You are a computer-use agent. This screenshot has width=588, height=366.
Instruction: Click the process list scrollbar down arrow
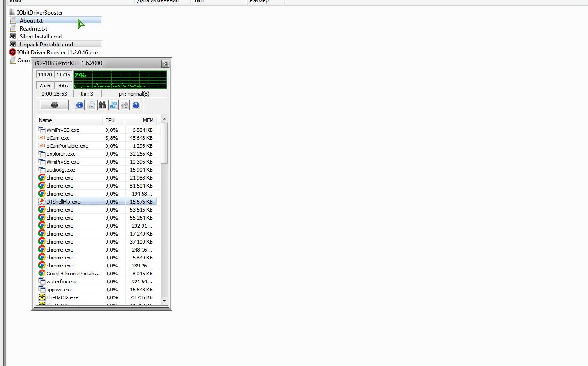[x=164, y=301]
